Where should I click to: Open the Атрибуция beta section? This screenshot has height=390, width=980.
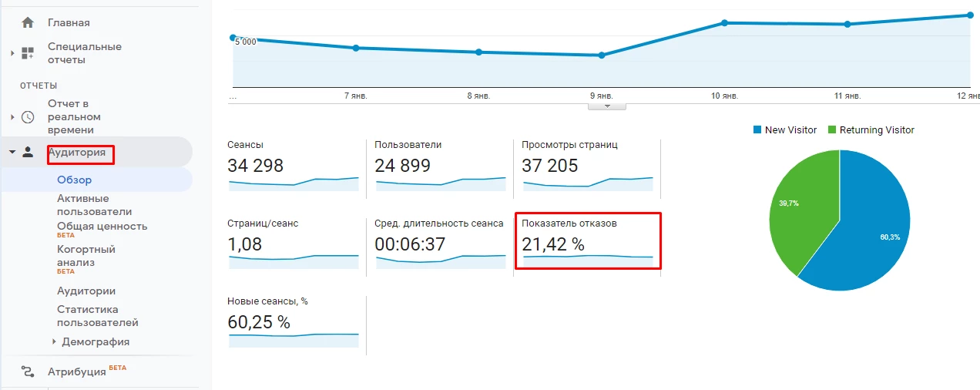point(86,371)
